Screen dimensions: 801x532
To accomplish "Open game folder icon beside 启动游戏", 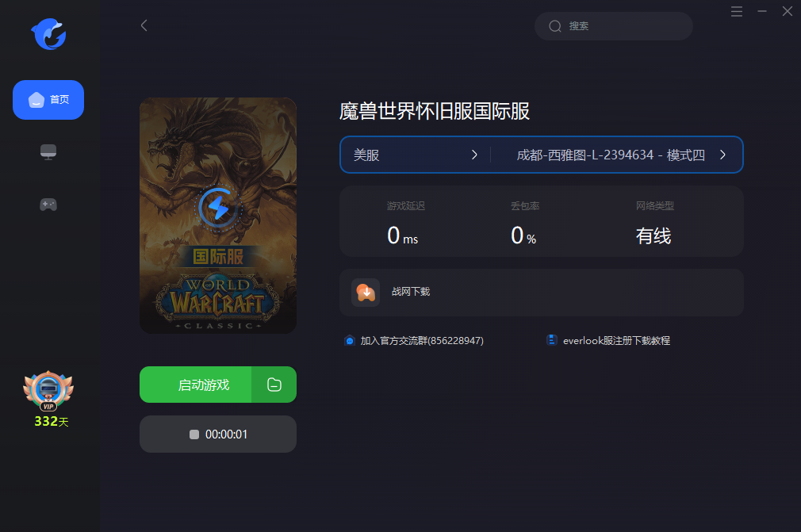I will tap(274, 385).
